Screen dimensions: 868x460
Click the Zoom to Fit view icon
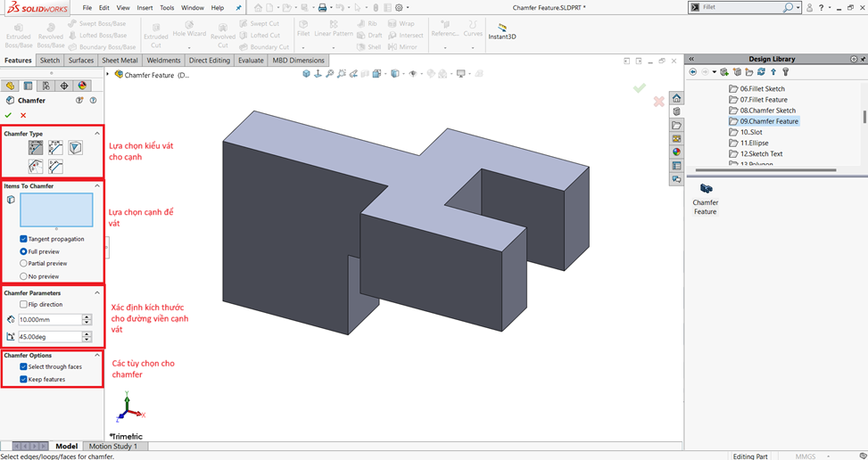pos(329,73)
